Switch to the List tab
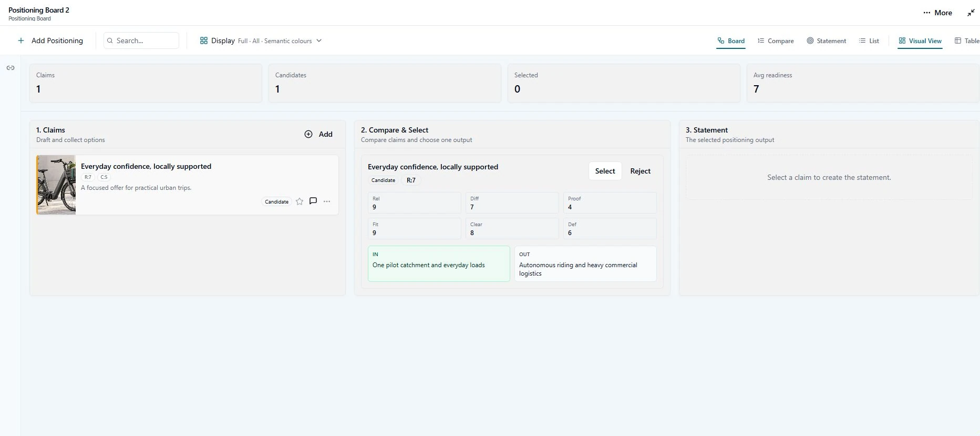Viewport: 980px width, 436px height. point(869,40)
